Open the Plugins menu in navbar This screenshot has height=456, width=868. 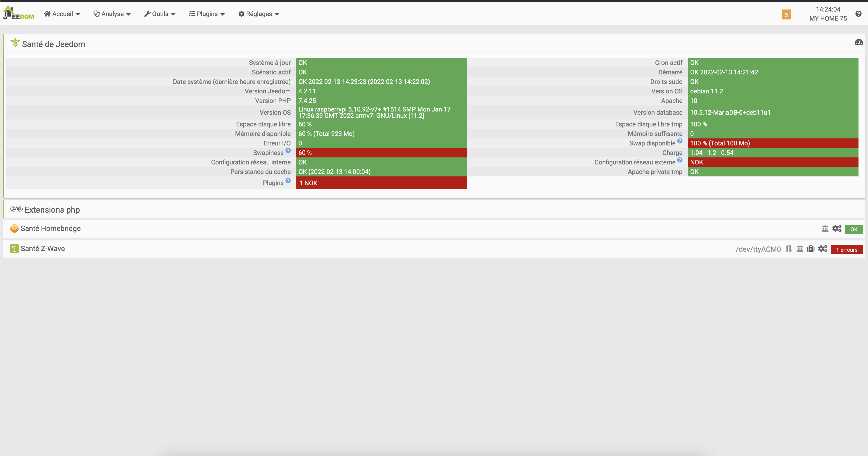[x=206, y=14]
